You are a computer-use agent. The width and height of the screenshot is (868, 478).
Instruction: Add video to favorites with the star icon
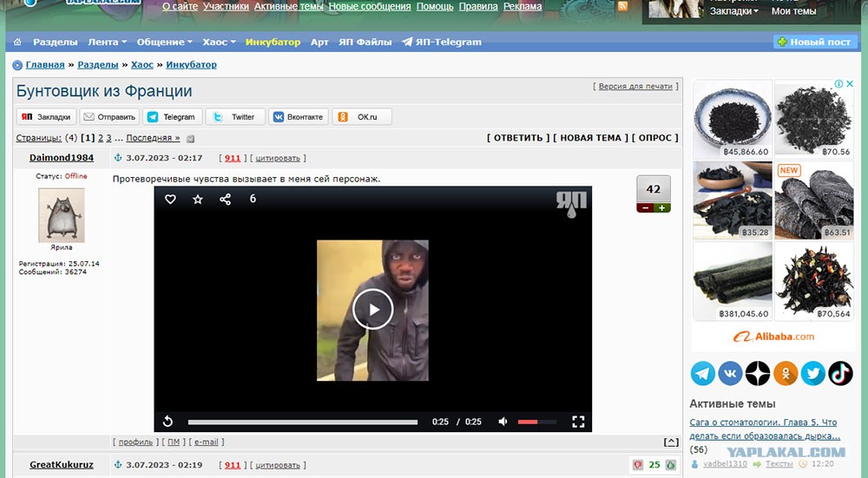pyautogui.click(x=198, y=200)
